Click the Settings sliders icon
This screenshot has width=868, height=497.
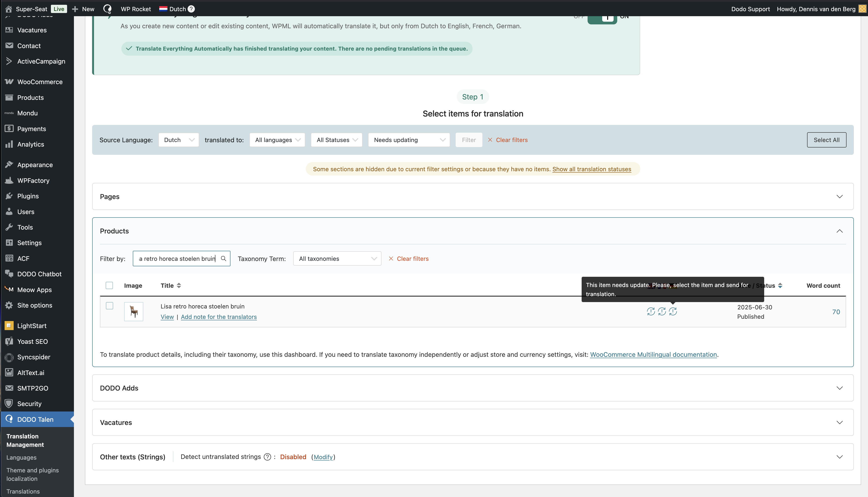point(9,243)
